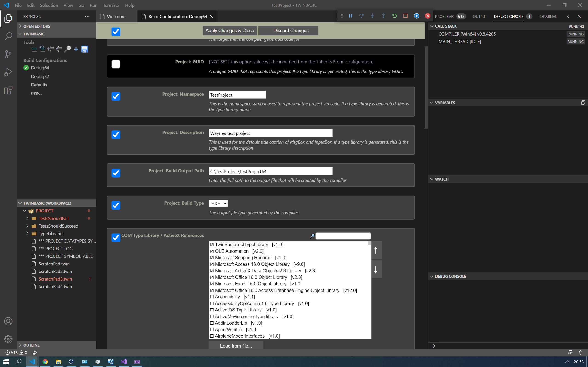588x367 pixels.
Task: Click the Extensions icon in the activity bar
Action: [x=8, y=90]
